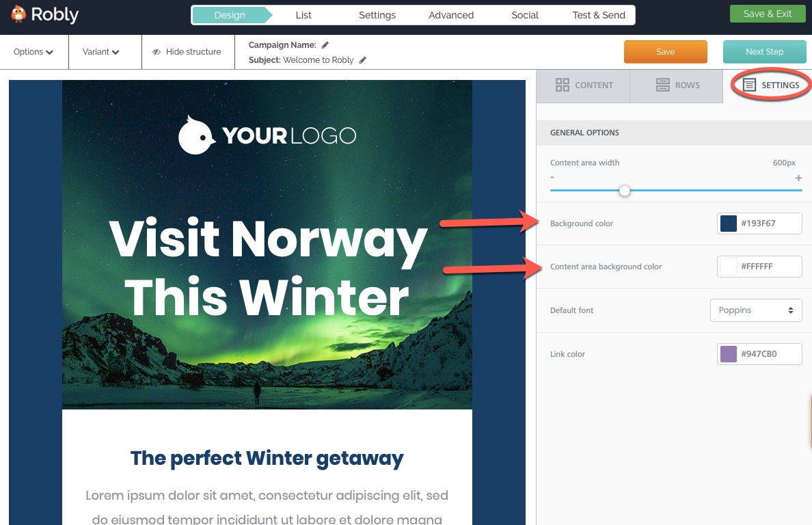
Task: Click the pencil icon next to Subject
Action: pyautogui.click(x=362, y=60)
